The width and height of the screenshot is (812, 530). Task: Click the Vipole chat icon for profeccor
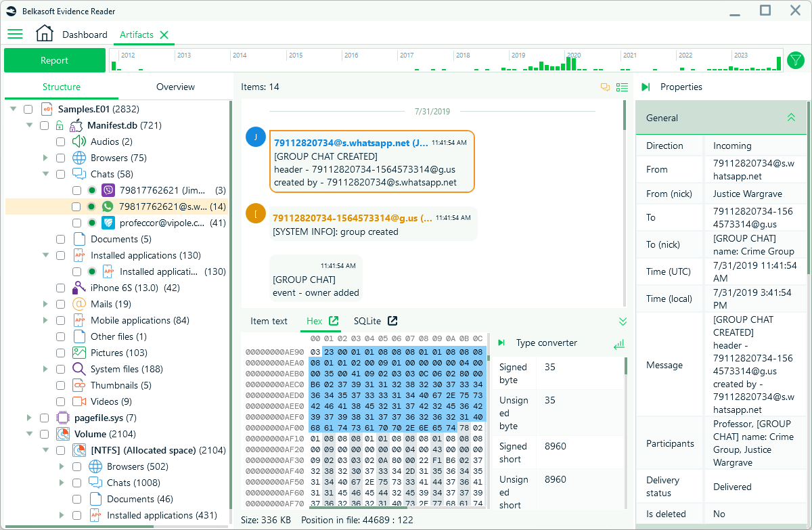point(108,223)
